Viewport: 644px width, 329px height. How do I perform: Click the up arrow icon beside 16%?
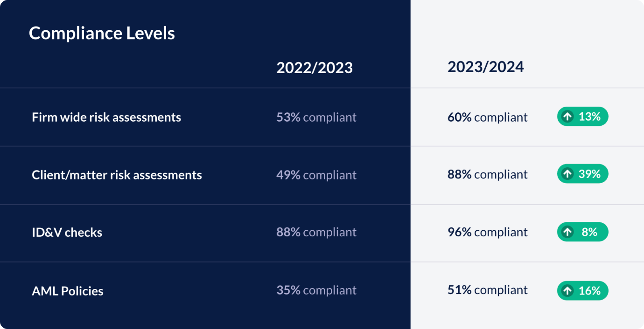pos(567,291)
